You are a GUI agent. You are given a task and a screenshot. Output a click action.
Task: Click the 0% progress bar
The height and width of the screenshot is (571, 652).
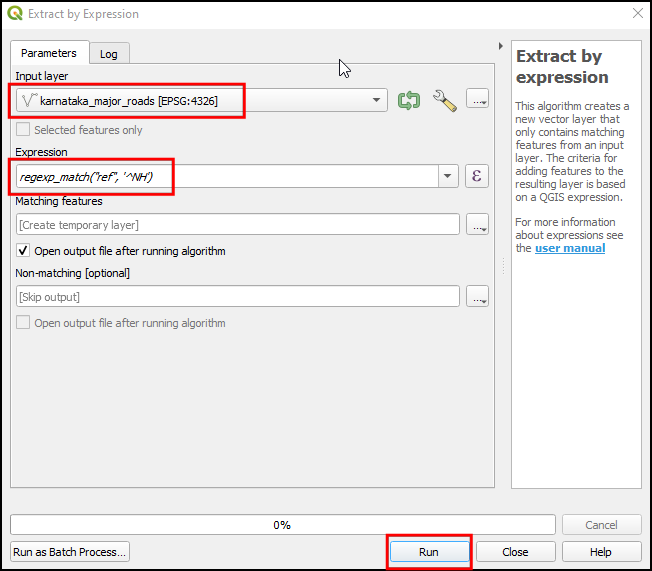point(283,525)
